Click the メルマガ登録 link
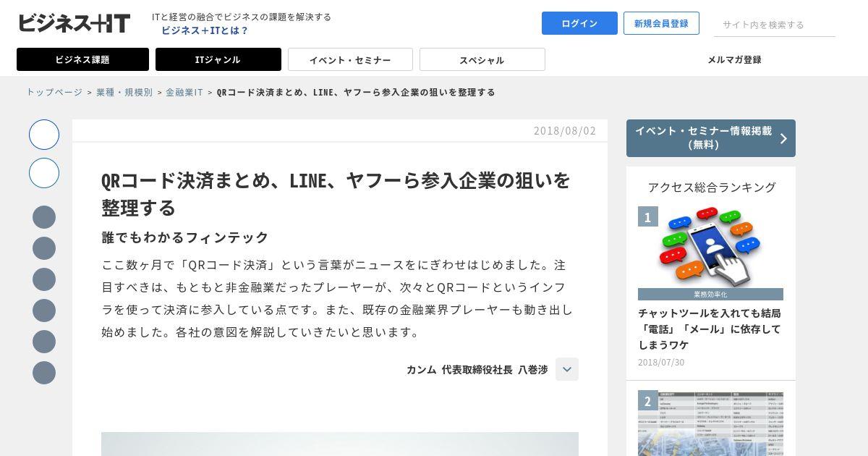The image size is (868, 456). click(734, 59)
